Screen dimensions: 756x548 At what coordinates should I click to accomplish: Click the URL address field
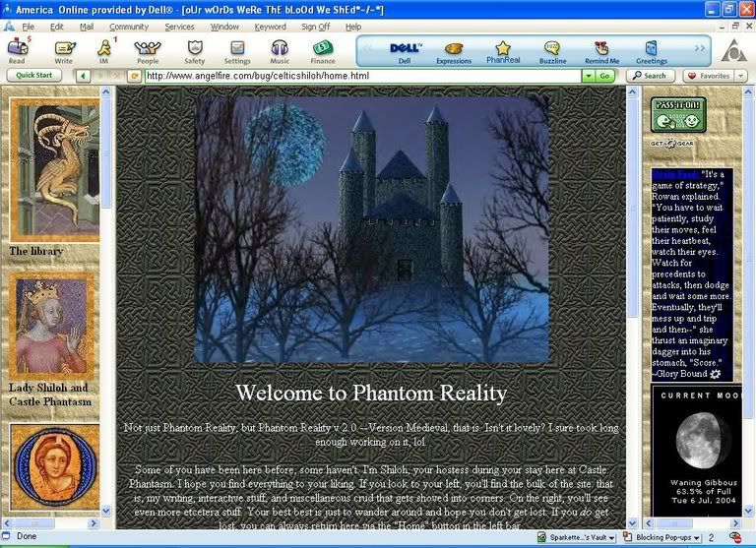pos(362,76)
